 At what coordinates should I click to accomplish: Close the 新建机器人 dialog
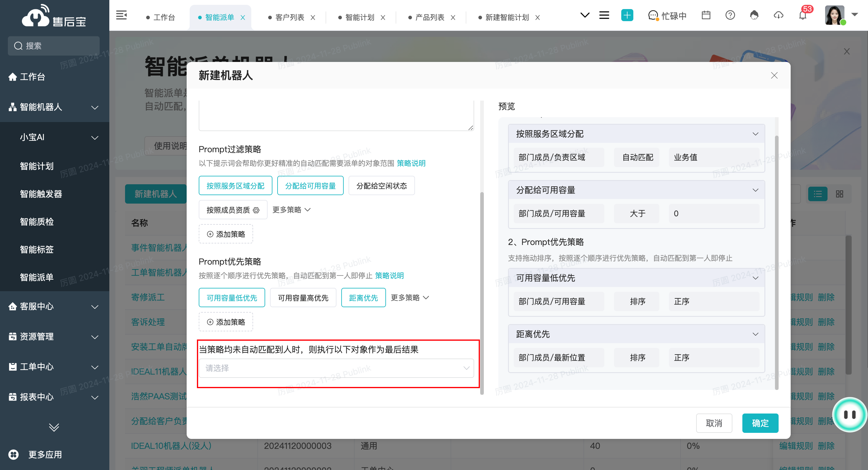[x=774, y=76]
